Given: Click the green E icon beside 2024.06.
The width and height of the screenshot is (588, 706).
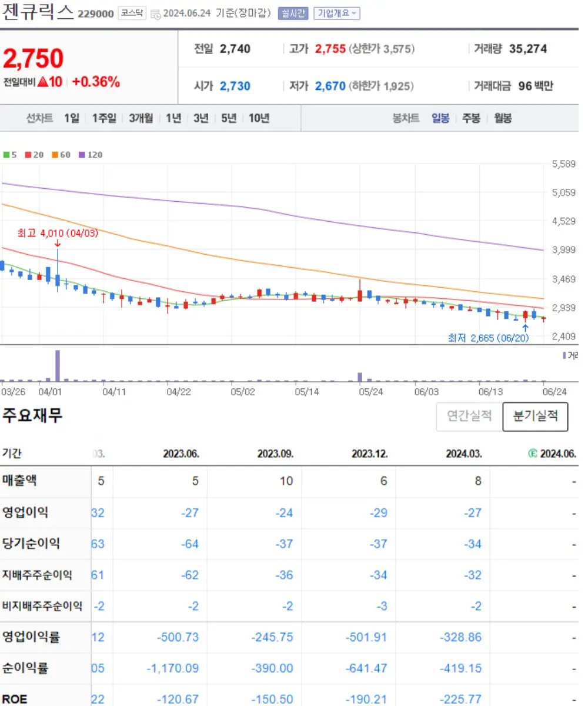Looking at the screenshot, I should coord(533,454).
